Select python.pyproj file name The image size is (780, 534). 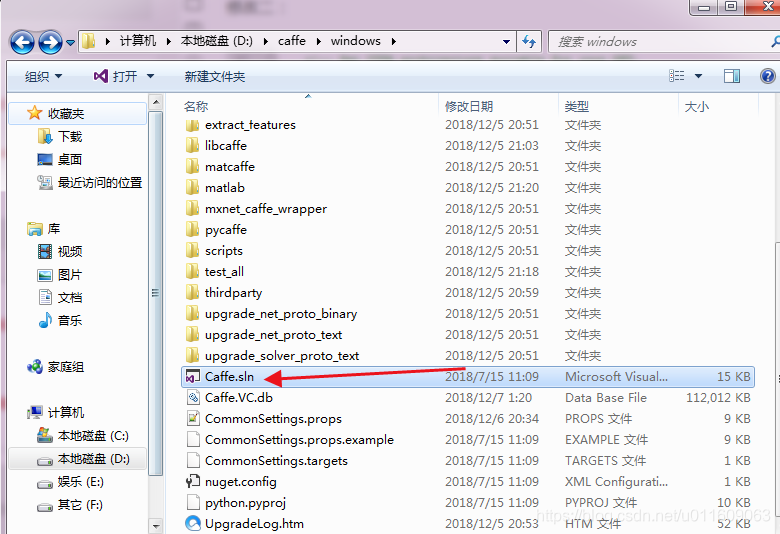(245, 503)
